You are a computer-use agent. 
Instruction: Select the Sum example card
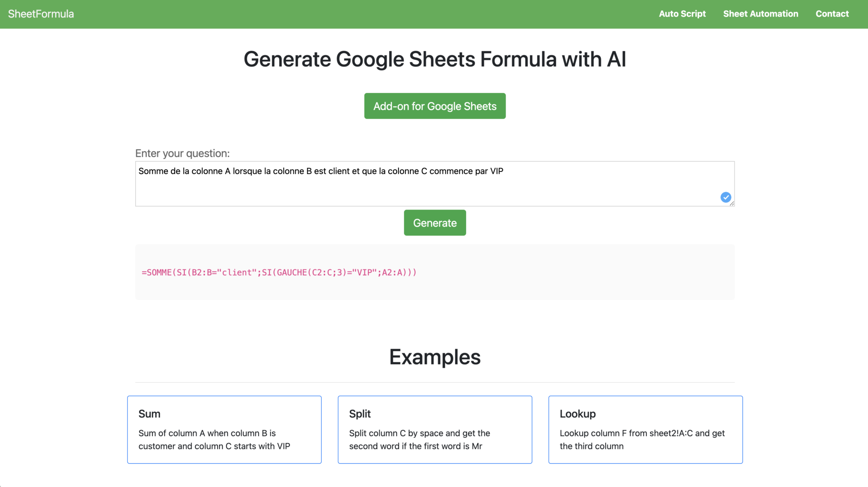[x=224, y=429]
